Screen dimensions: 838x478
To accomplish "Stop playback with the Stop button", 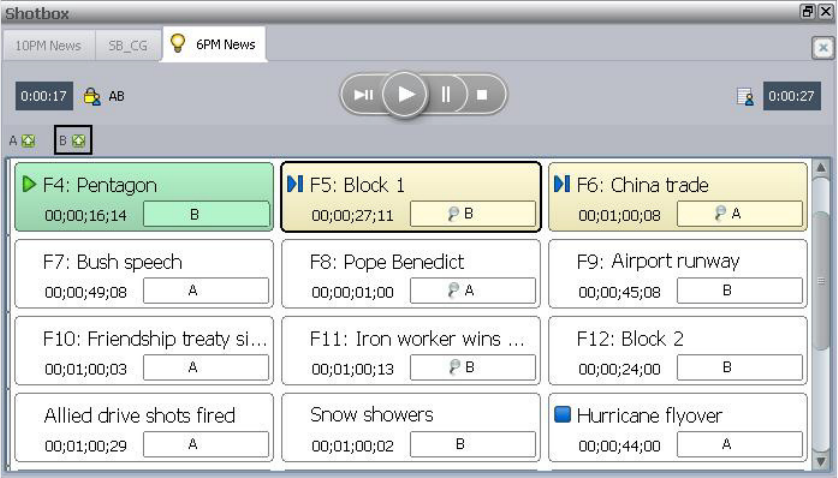I will coord(483,95).
